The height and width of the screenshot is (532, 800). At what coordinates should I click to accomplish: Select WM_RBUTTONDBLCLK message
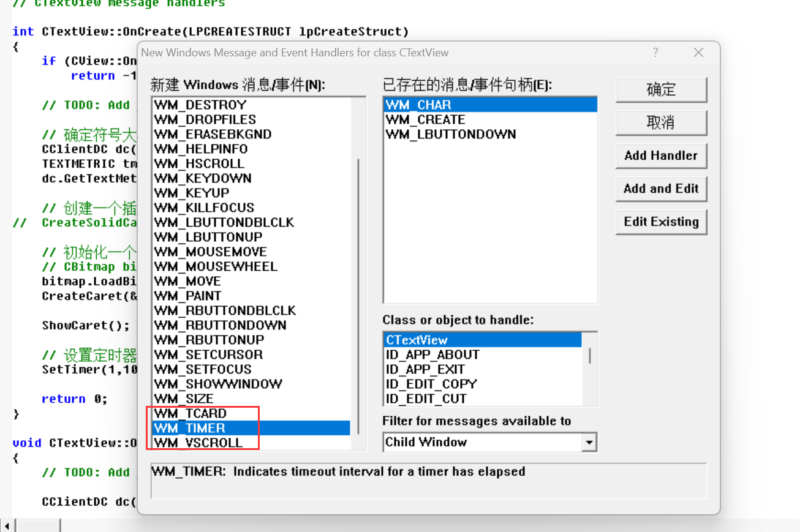tap(251, 310)
